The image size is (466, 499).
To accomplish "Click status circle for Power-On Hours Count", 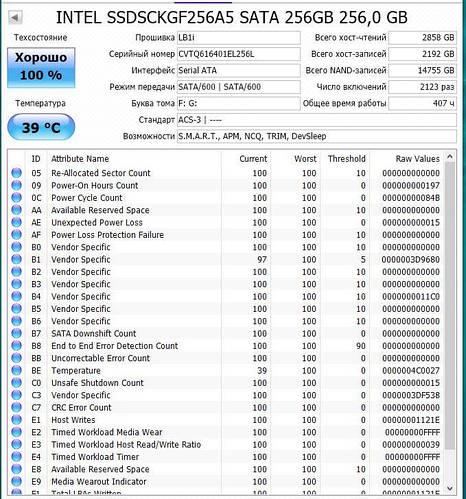I will (16, 185).
